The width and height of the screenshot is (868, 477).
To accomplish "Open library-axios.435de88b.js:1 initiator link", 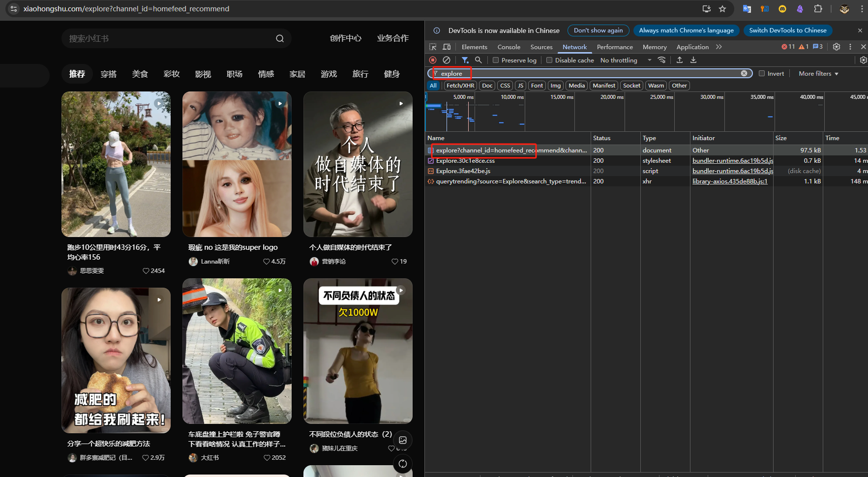I will coord(730,181).
